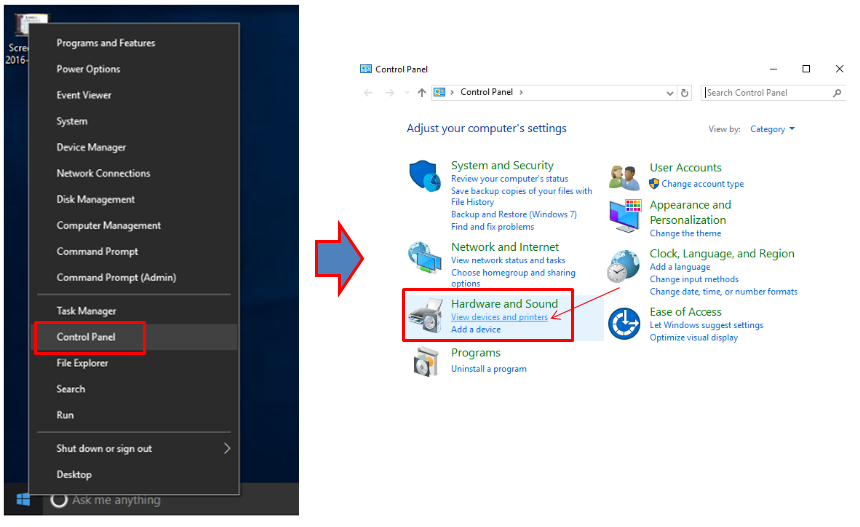Expand the chevron after Control Panel breadcrumb
Image resolution: width=860 pixels, height=527 pixels.
pyautogui.click(x=521, y=92)
